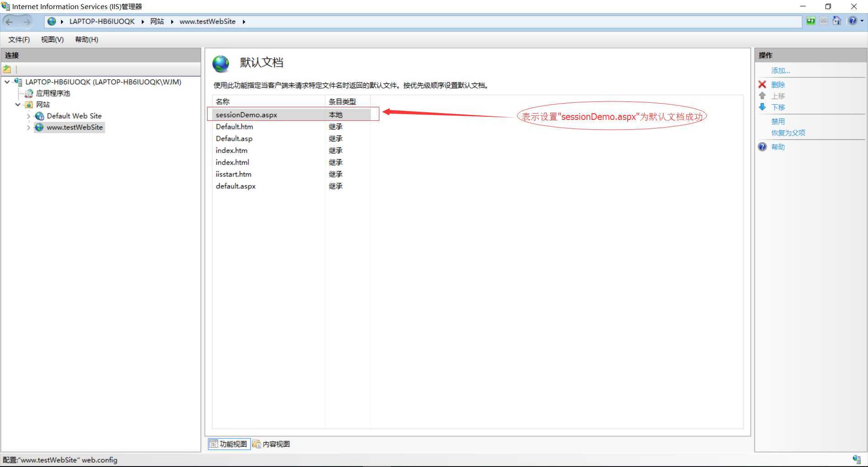Click the Sites folder icon
868x467 pixels.
29,105
